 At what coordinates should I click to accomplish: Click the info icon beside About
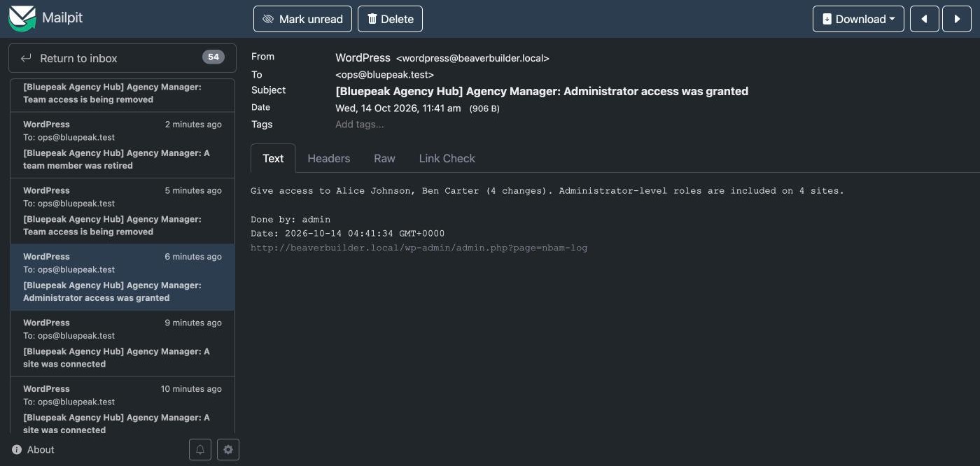[x=17, y=450]
